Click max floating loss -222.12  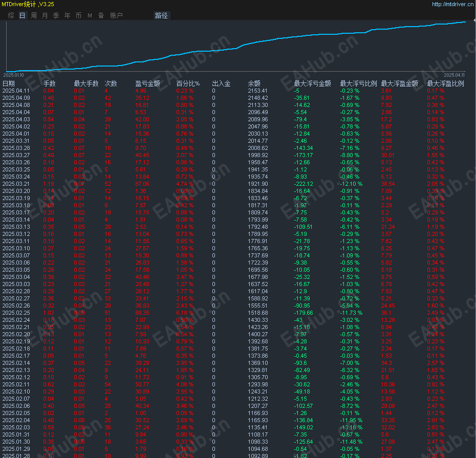click(x=304, y=184)
